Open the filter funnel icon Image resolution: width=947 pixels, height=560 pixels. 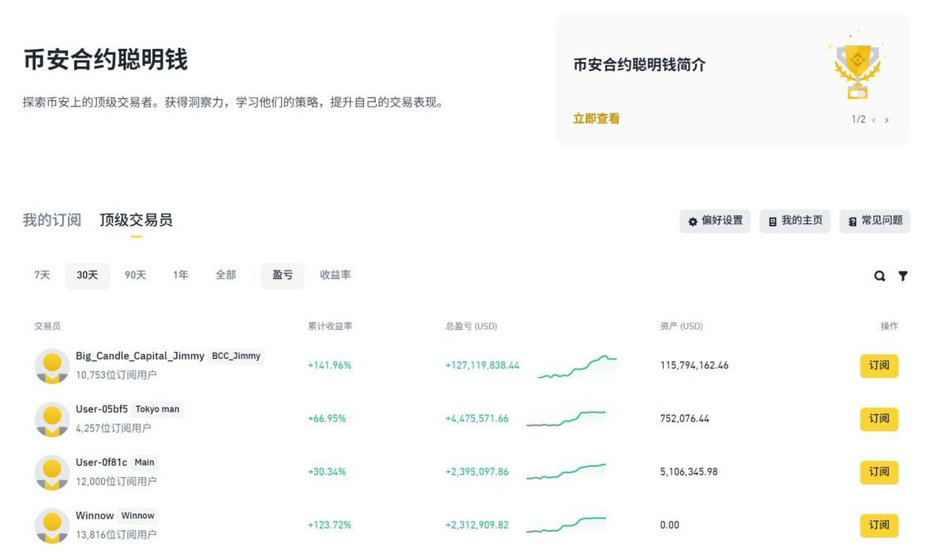(903, 276)
